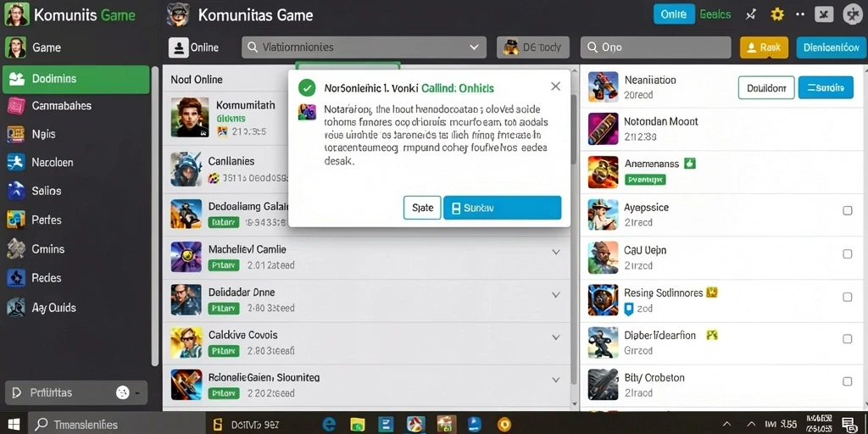Select the Dedoaliamg Galan game icon
This screenshot has height=434, width=868.
click(x=186, y=214)
